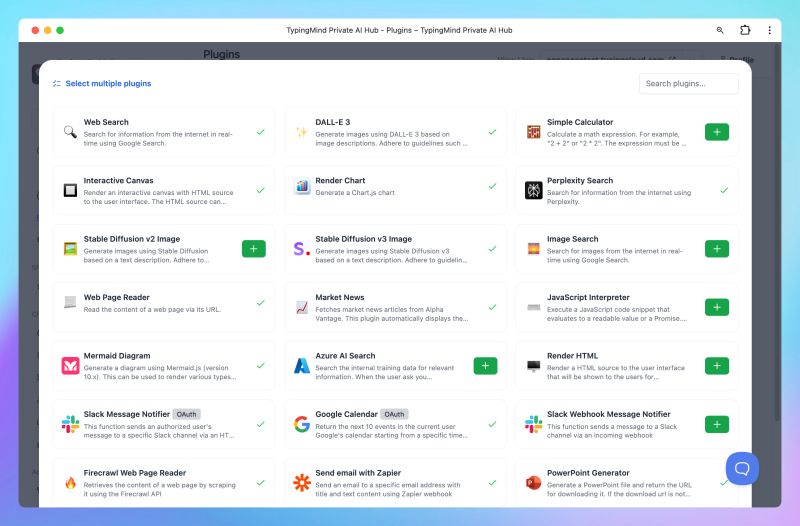800x526 pixels.
Task: Click the Market News trend chart icon
Action: 302,307
